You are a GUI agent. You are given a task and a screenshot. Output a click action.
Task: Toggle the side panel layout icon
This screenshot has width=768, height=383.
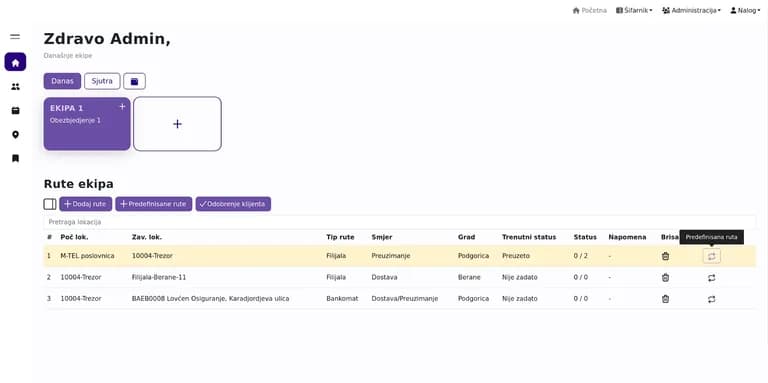50,204
